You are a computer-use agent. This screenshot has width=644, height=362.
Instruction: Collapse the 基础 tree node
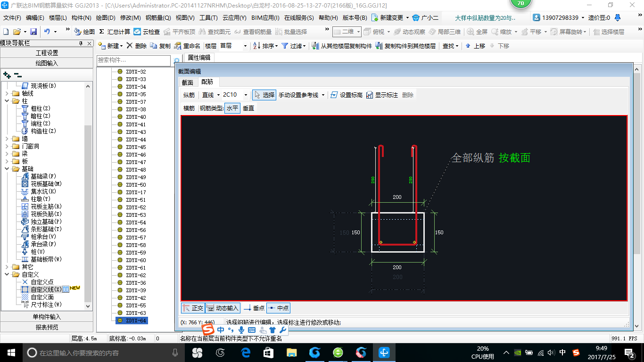tap(7, 169)
